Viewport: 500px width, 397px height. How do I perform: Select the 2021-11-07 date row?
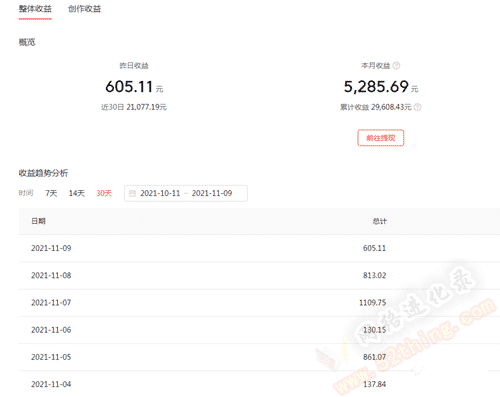(x=259, y=303)
